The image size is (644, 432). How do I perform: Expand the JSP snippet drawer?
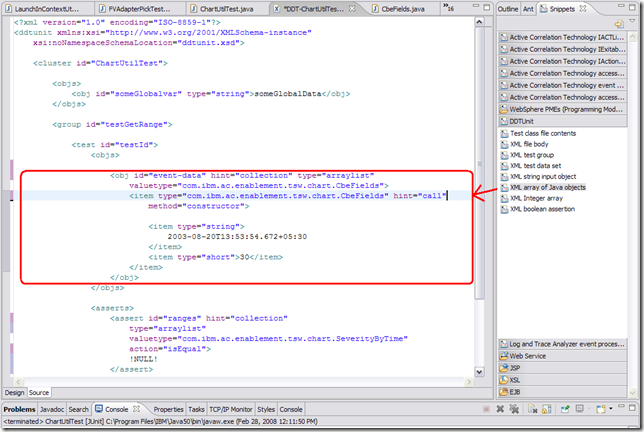[x=562, y=368]
